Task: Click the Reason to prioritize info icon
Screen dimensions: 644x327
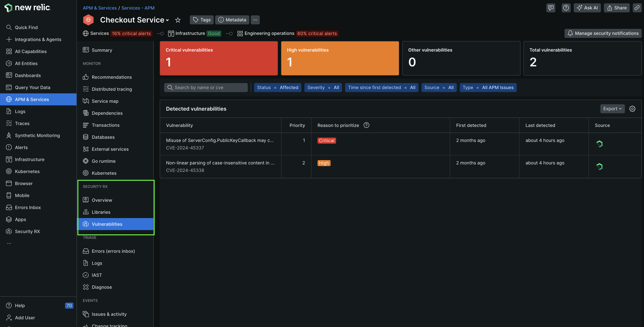Action: point(366,125)
